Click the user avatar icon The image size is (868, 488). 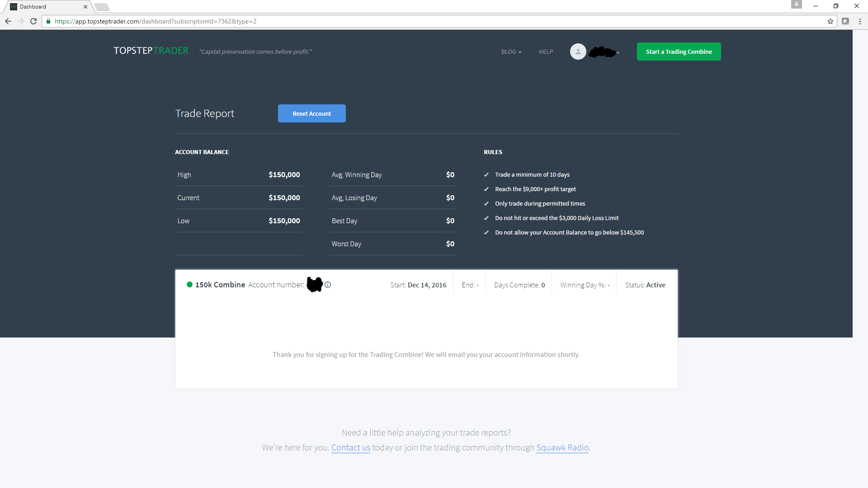[x=578, y=52]
